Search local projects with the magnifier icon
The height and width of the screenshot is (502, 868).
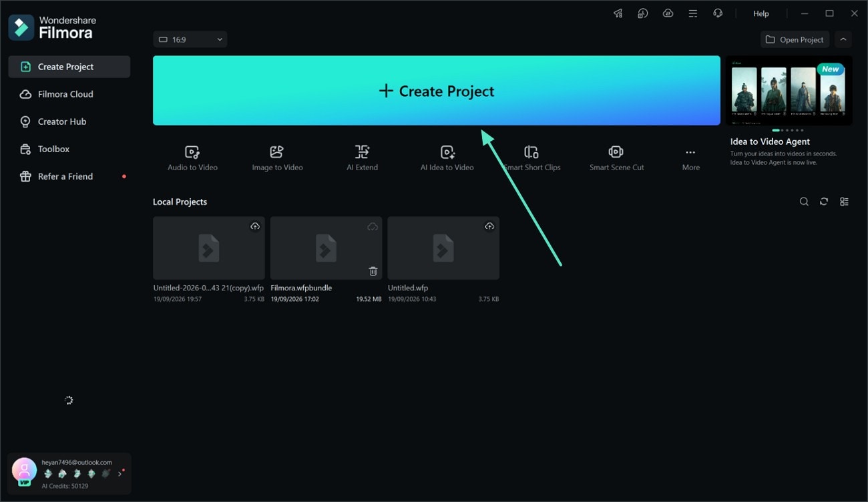(804, 202)
